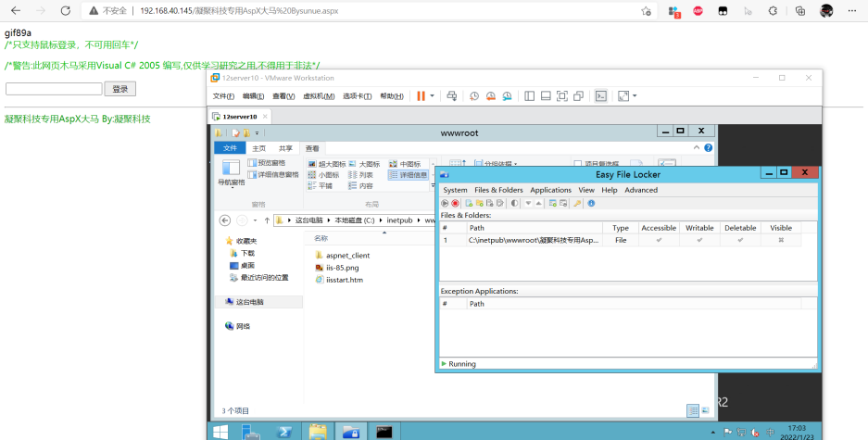Screen dimensions: 868x440
Task: Open the 虚拟机(M) menu in VMware Workstation
Action: (x=319, y=95)
